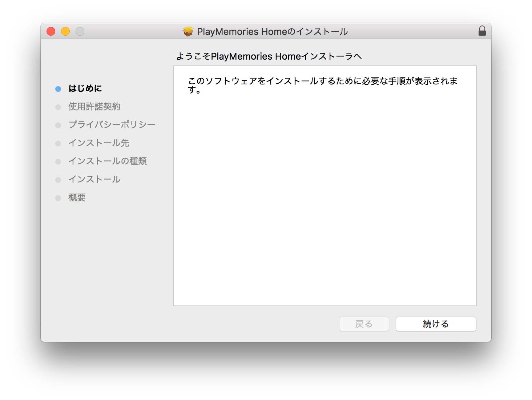
Task: Minimize the installer with yellow button
Action: (x=65, y=31)
